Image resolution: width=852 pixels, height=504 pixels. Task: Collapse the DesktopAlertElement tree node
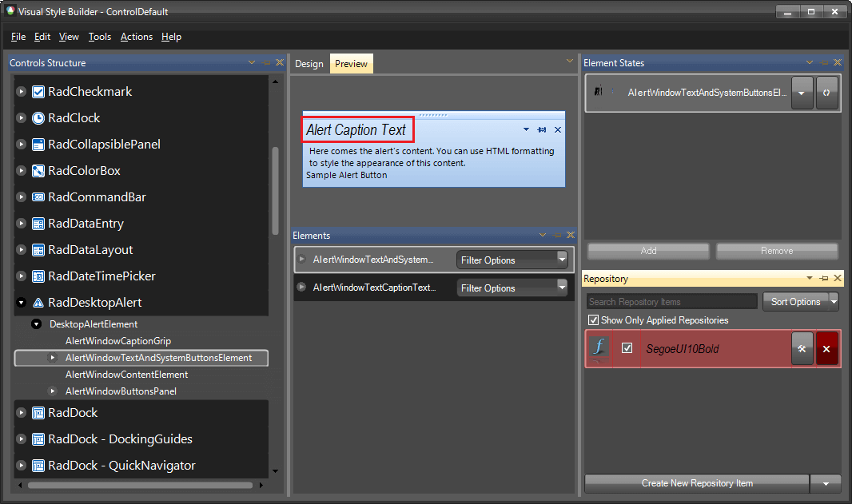[x=36, y=323]
